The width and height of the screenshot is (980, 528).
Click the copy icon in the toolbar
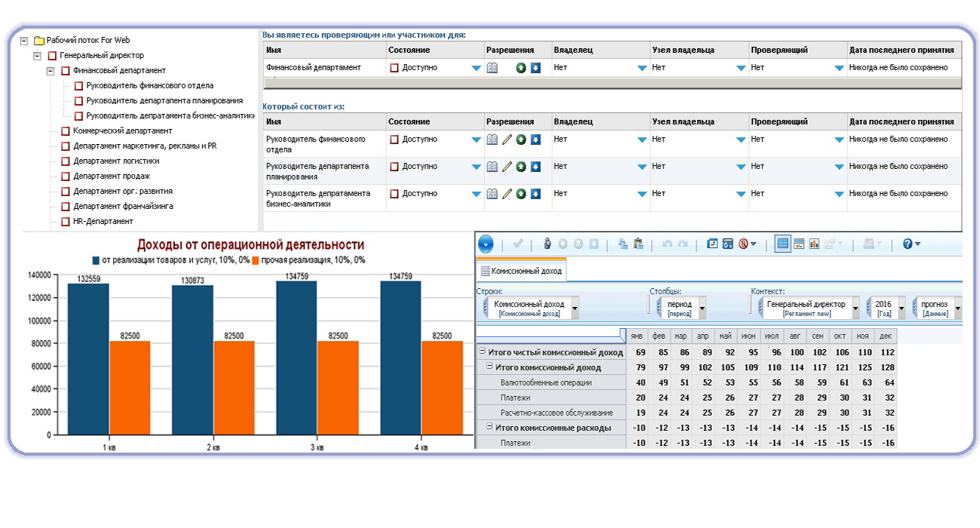click(623, 244)
